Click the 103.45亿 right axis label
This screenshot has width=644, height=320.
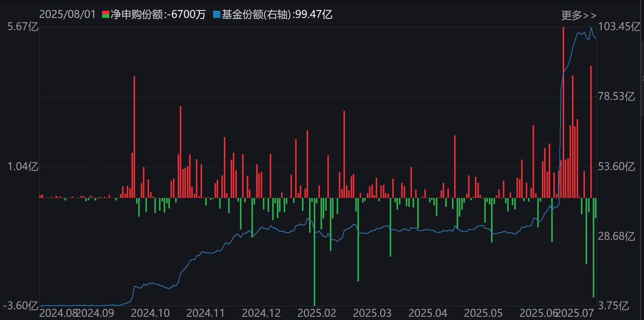[x=619, y=26]
